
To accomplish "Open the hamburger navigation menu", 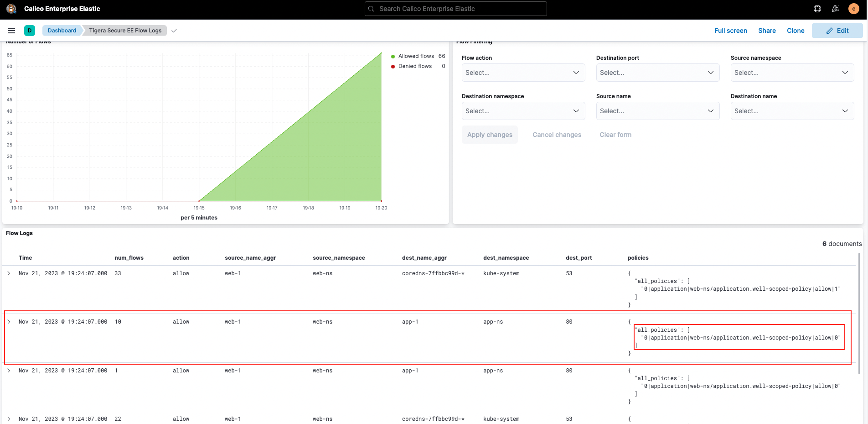I will click(x=11, y=31).
